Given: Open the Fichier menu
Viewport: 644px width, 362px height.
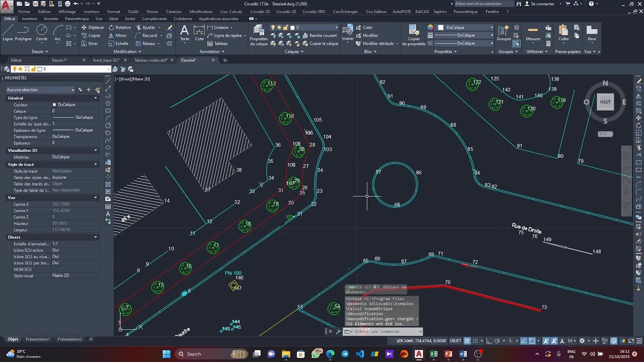Looking at the screenshot, I should coord(24,12).
